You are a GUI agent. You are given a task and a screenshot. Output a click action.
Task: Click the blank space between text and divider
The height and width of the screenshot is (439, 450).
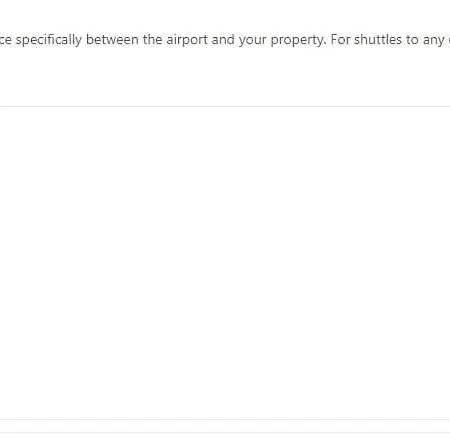225,77
